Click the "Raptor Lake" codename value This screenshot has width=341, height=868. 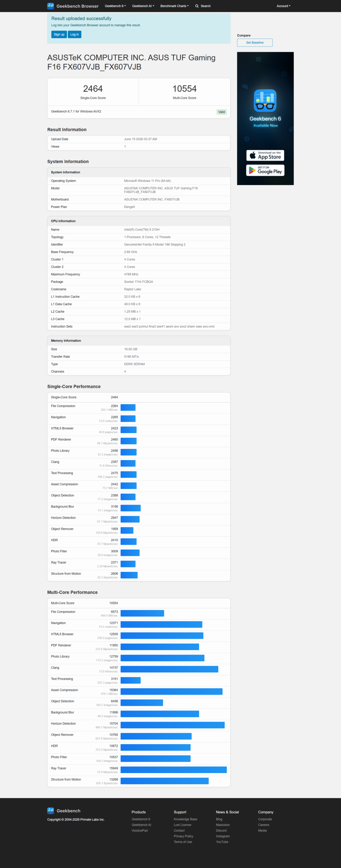point(132,289)
